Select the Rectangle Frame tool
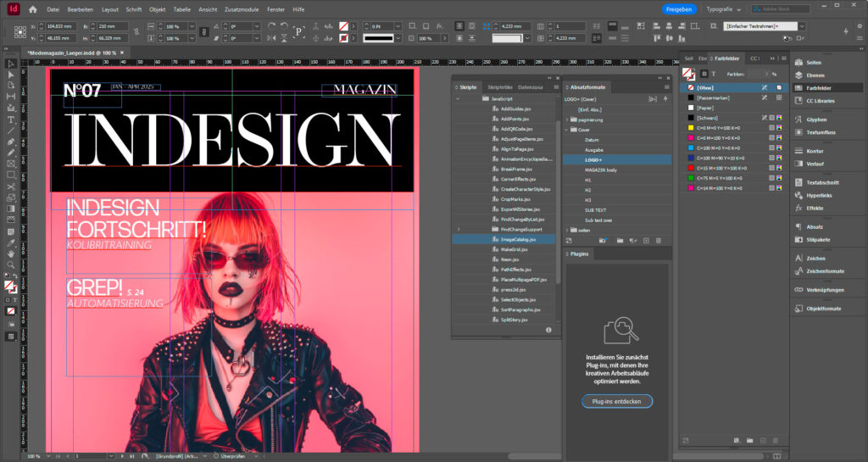The width and height of the screenshot is (868, 462). click(10, 164)
